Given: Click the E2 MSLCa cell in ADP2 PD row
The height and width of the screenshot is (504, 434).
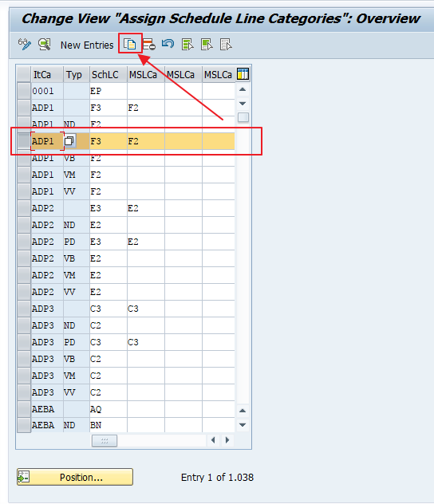Looking at the screenshot, I should (146, 242).
